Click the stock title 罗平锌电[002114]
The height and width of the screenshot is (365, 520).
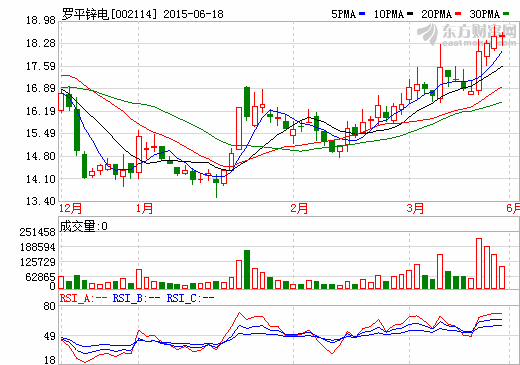[109, 14]
